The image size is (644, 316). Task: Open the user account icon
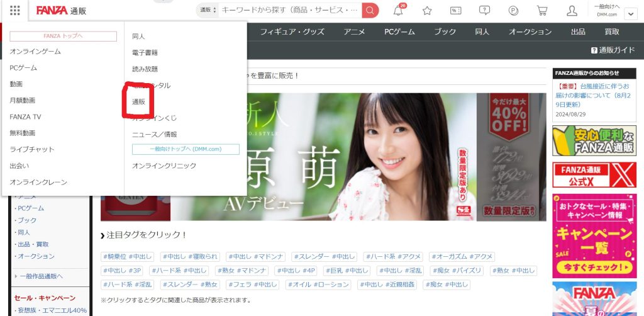click(572, 11)
